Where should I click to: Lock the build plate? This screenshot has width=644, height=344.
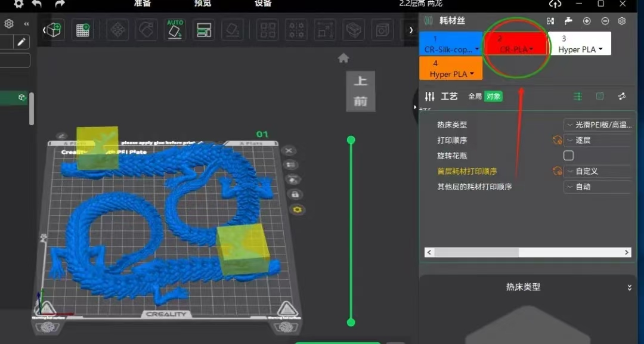coord(295,194)
